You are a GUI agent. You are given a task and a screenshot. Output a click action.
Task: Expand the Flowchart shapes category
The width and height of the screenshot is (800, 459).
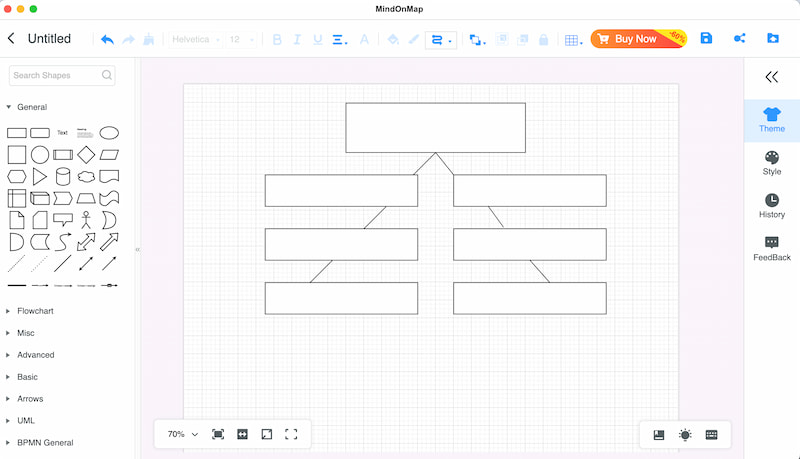[x=35, y=311]
